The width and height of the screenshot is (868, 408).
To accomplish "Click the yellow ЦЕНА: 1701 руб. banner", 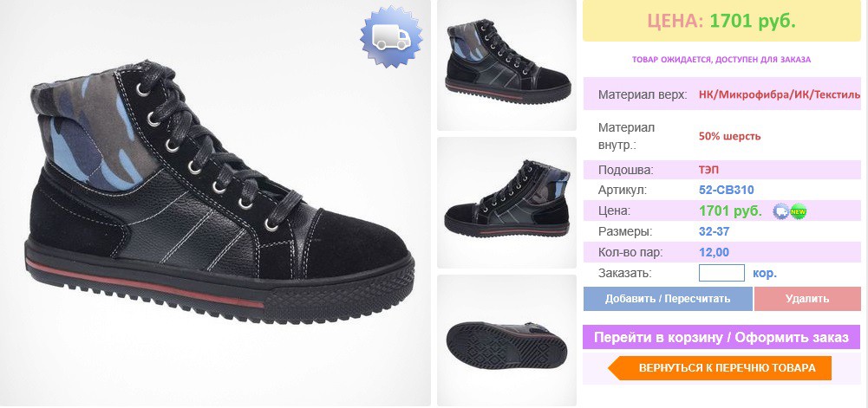I will coord(721,21).
